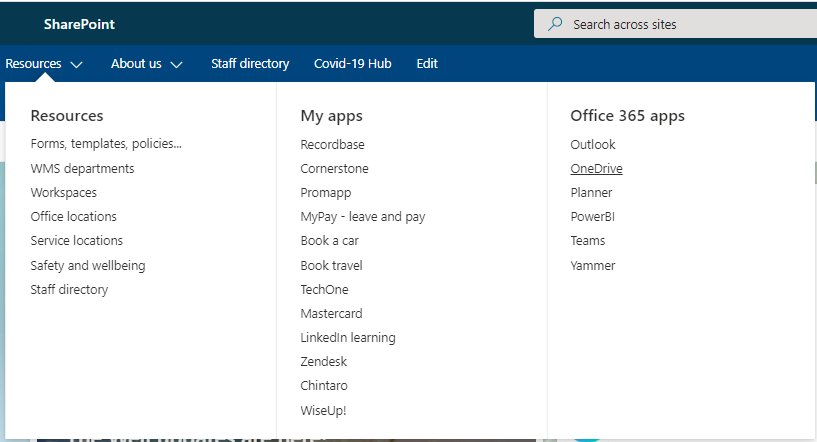Open the SharePoint home title
Screen dimensions: 817x442
point(79,24)
